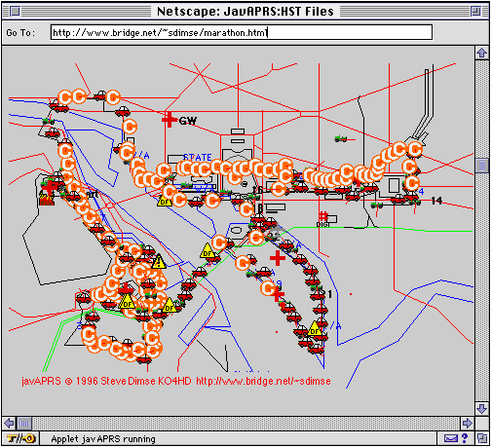Click the horizontal scrollbar thumb
This screenshot has height=448, width=492.
(24, 424)
